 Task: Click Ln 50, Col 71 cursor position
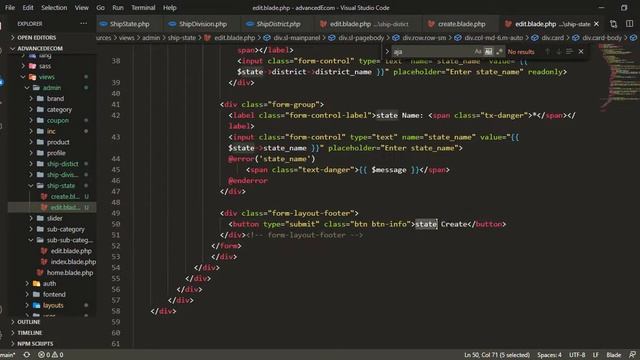click(497, 355)
